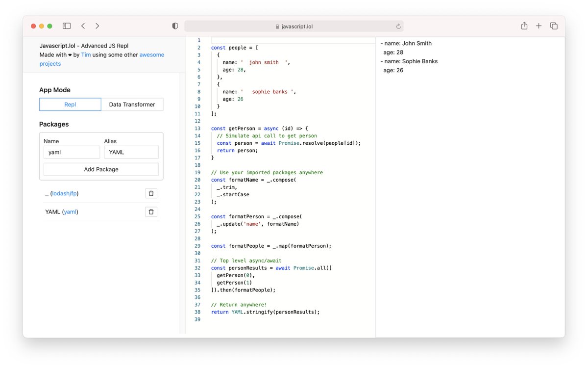Open the Share icon in Safari toolbar
The height and width of the screenshot is (368, 588).
[524, 26]
